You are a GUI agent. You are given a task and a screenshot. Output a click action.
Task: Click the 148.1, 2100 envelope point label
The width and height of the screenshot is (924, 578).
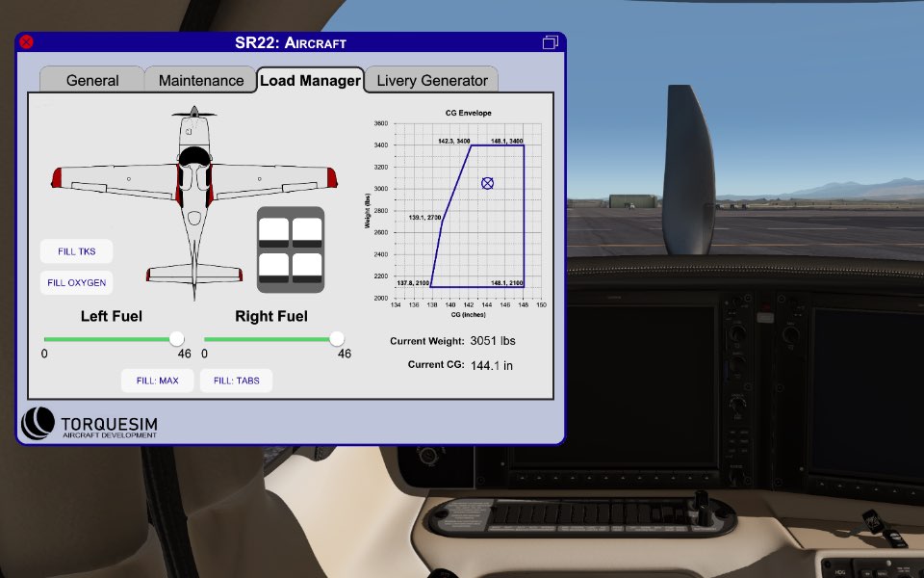click(507, 283)
